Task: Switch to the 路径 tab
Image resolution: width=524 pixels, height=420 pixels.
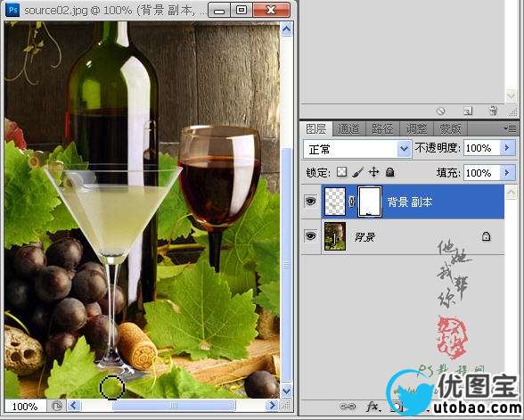Action: 382,128
